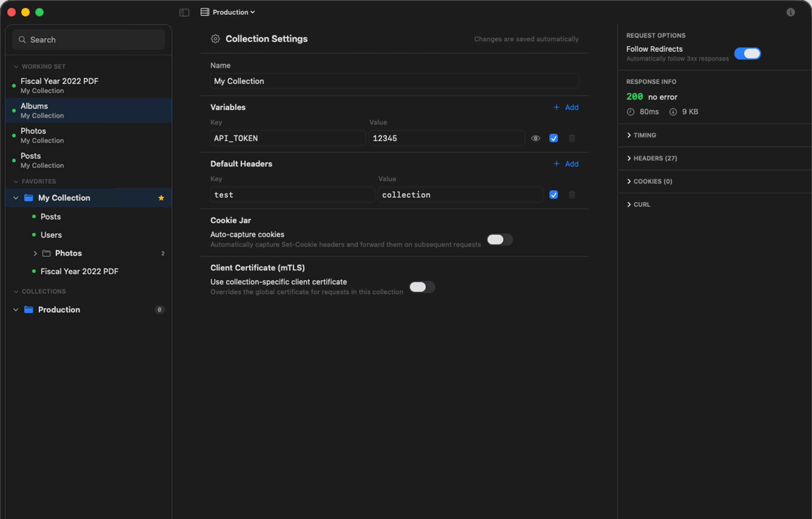Edit the API_TOKEN variable key field
This screenshot has width=812, height=519.
(288, 138)
